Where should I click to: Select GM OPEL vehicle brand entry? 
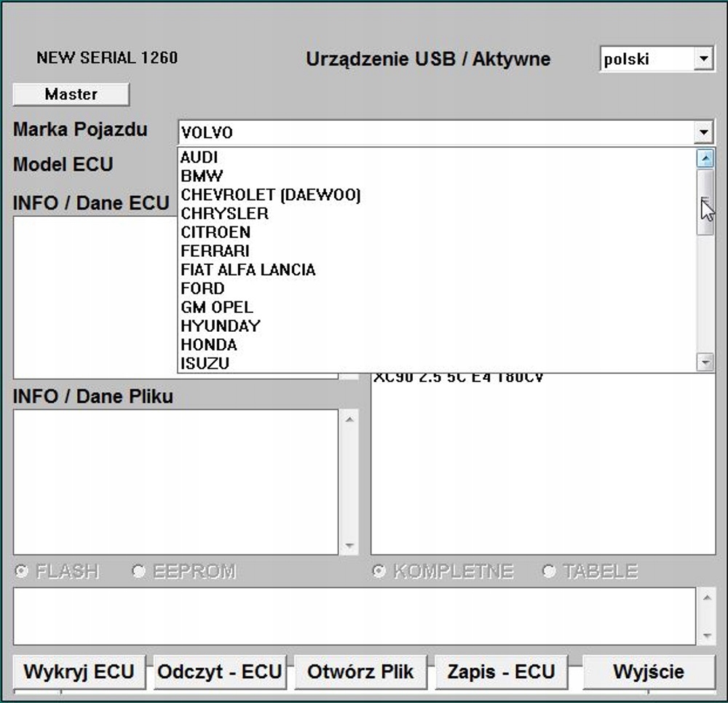[217, 307]
